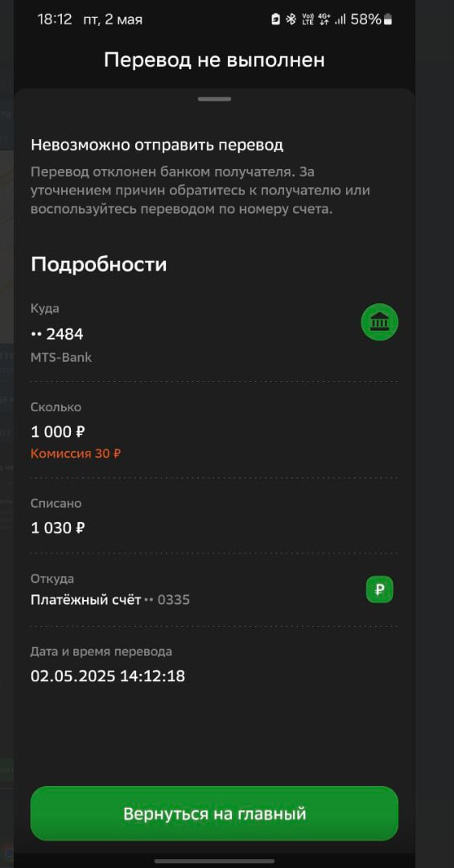
Task: Tap the status bar clock 18:12
Action: coord(55,19)
